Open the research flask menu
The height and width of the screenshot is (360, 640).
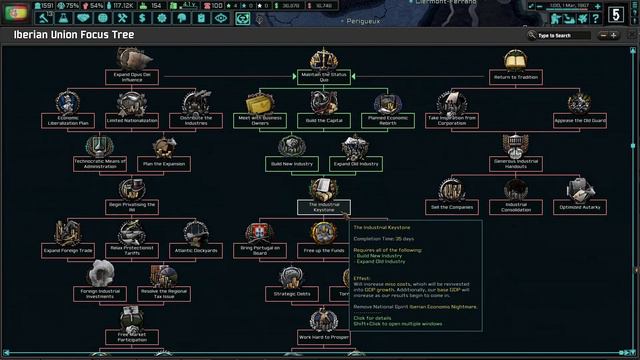pos(63,18)
